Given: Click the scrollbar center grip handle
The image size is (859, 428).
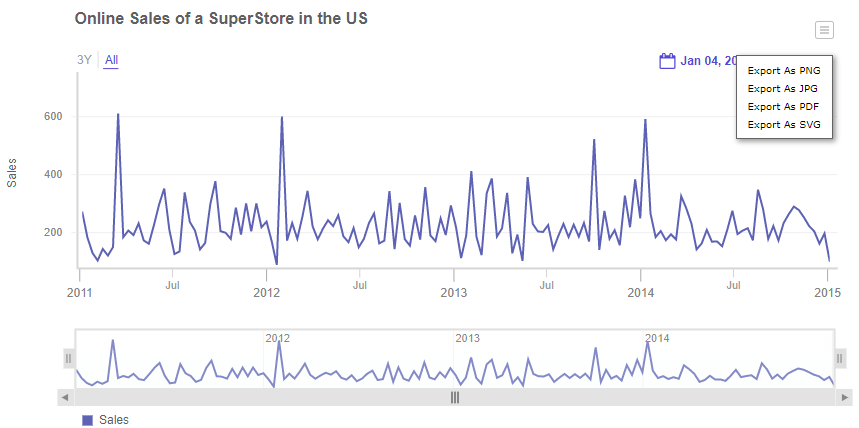Looking at the screenshot, I should (455, 397).
